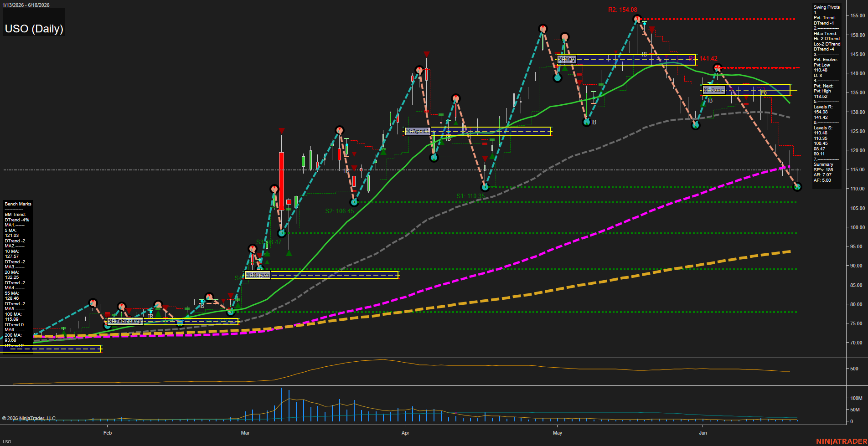Click the May label on time axis
The image size is (868, 446).
(x=558, y=433)
